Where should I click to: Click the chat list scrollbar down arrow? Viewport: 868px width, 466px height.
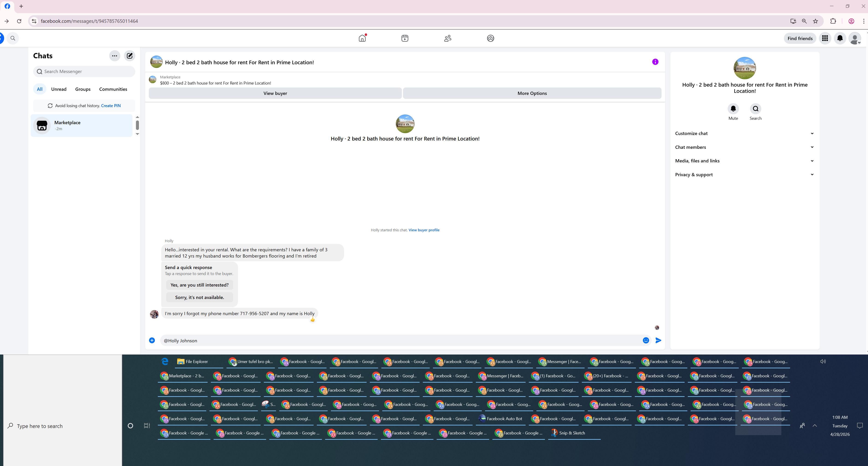(x=138, y=134)
